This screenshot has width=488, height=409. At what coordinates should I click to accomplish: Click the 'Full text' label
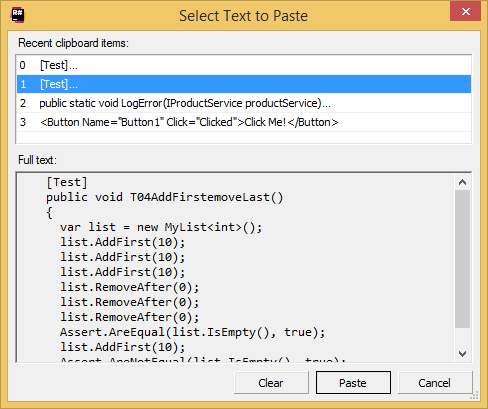point(37,160)
